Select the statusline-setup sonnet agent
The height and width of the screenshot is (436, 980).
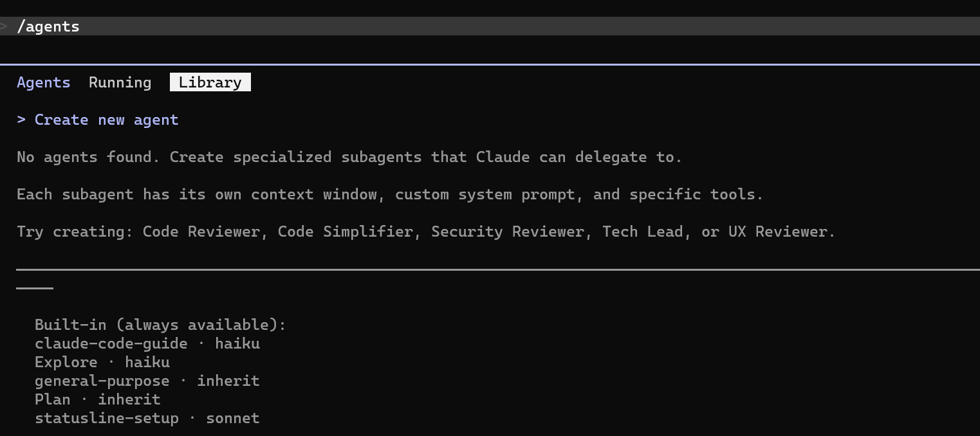point(147,418)
